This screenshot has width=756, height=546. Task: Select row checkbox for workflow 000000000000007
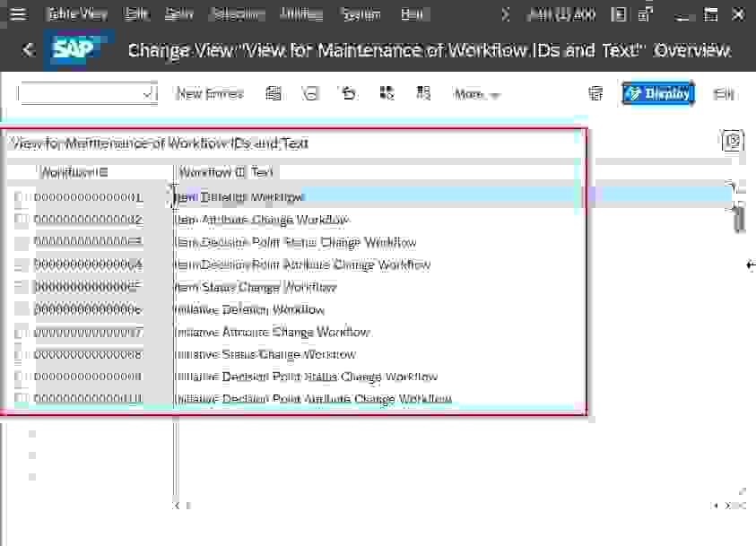tap(21, 332)
